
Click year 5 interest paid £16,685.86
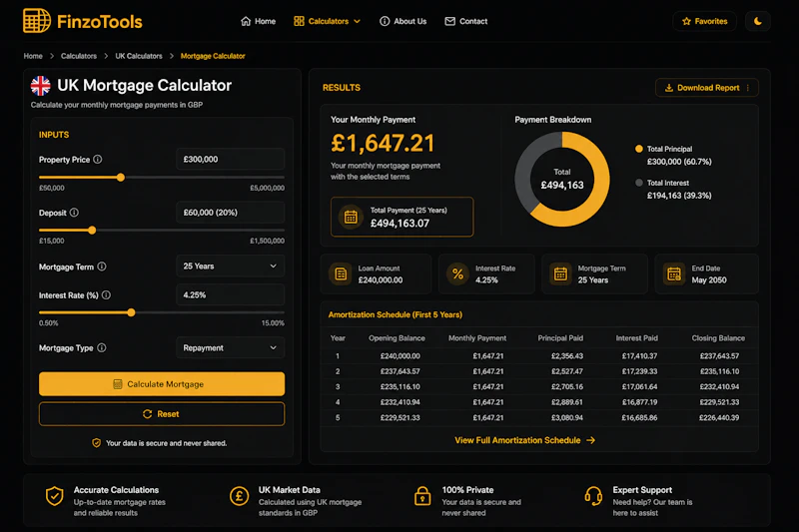tap(639, 417)
